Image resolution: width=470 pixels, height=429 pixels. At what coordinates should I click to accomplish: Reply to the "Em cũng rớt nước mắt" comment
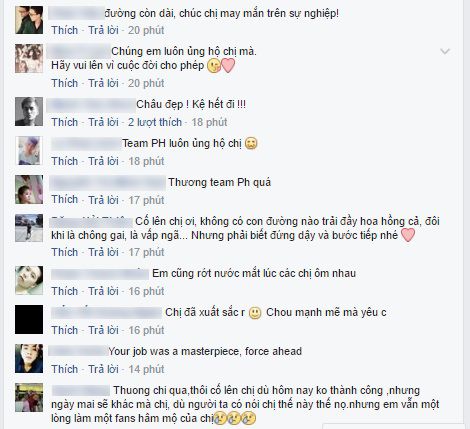[x=103, y=291]
